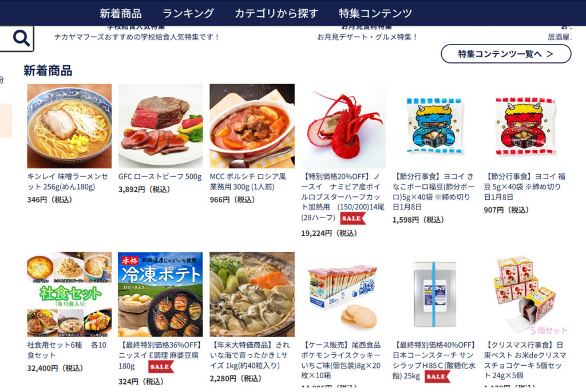This screenshot has width=586, height=392.
Task: Open the MCC borscht product image
Action: [x=252, y=126]
